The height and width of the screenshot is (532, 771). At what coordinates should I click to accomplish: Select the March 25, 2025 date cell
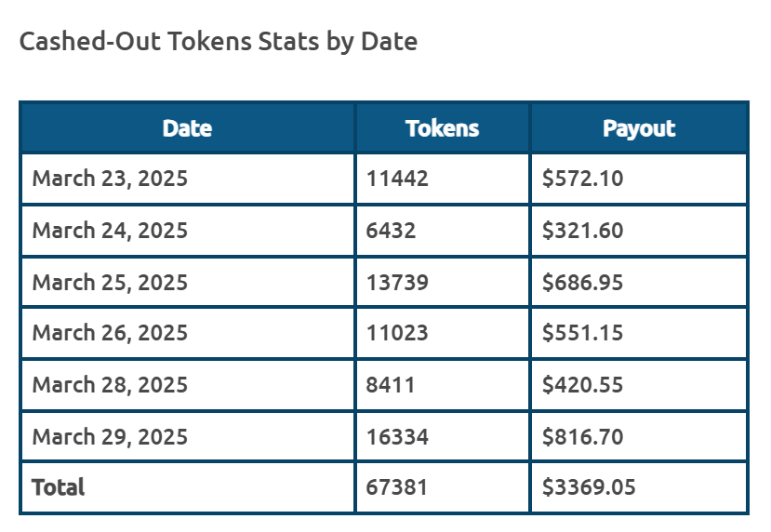[x=187, y=283]
